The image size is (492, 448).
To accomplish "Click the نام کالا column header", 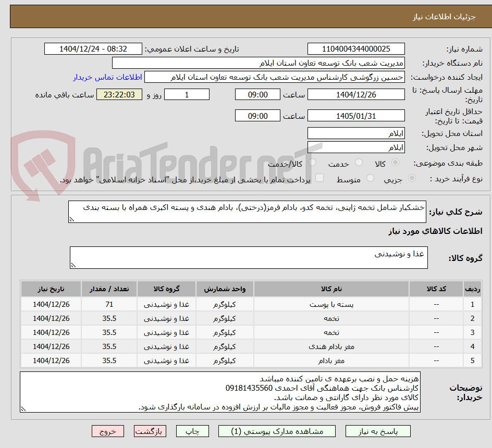I will tap(331, 289).
